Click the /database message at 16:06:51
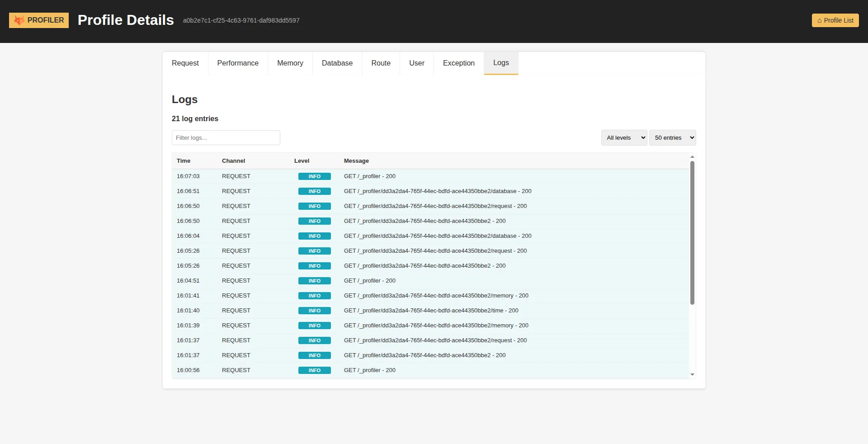868x444 pixels. click(438, 191)
